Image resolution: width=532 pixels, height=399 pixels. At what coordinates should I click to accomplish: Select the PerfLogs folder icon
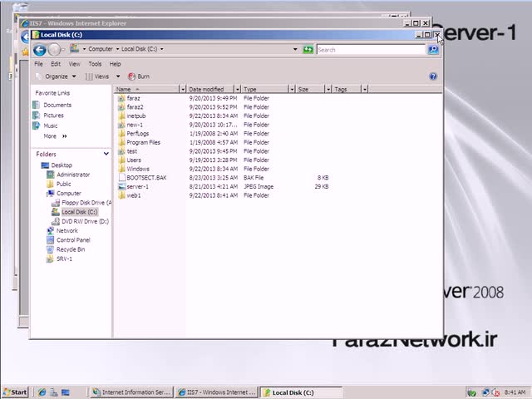coord(121,134)
